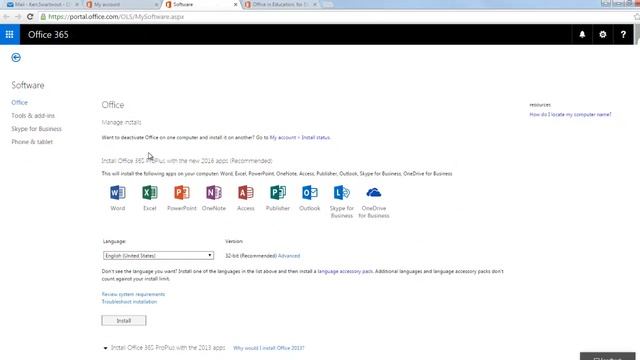This screenshot has width=640, height=360.
Task: Click the Outlook app icon
Action: tap(310, 192)
